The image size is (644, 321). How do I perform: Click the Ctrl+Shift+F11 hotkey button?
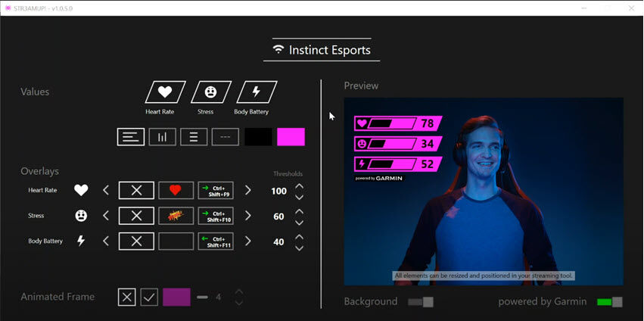click(216, 241)
